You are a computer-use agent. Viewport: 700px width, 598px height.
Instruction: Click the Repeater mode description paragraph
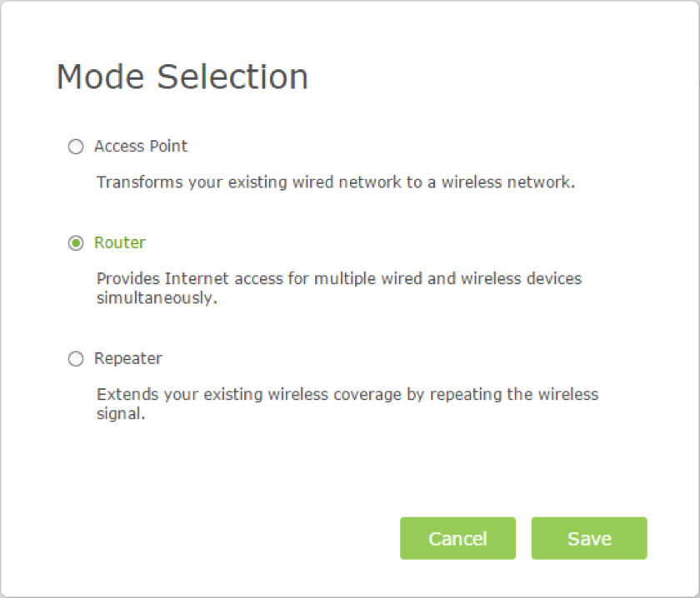347,403
